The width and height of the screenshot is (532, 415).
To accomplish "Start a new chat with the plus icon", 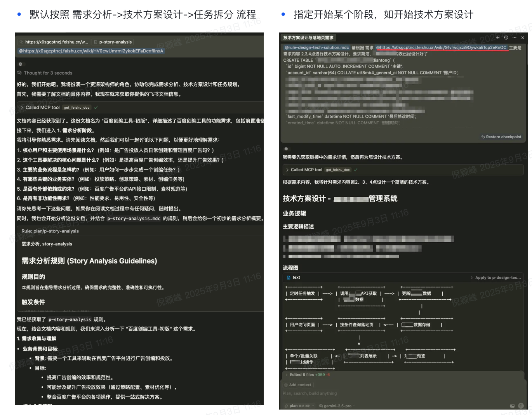I will point(498,38).
